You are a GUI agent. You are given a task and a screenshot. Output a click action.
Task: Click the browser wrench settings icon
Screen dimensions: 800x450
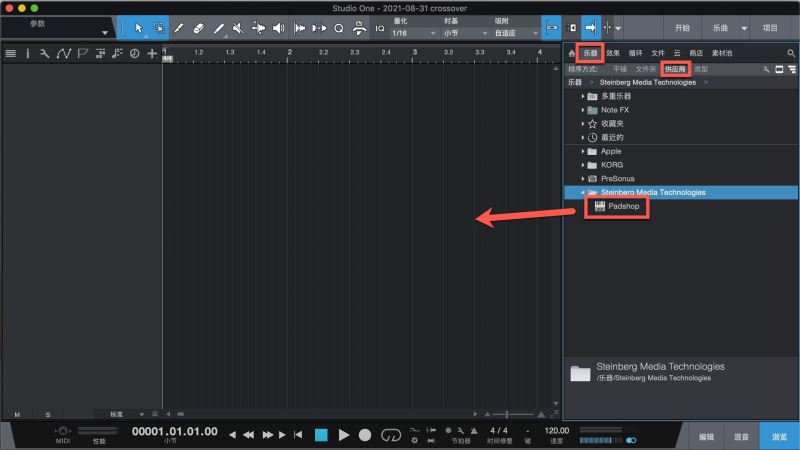click(x=766, y=69)
